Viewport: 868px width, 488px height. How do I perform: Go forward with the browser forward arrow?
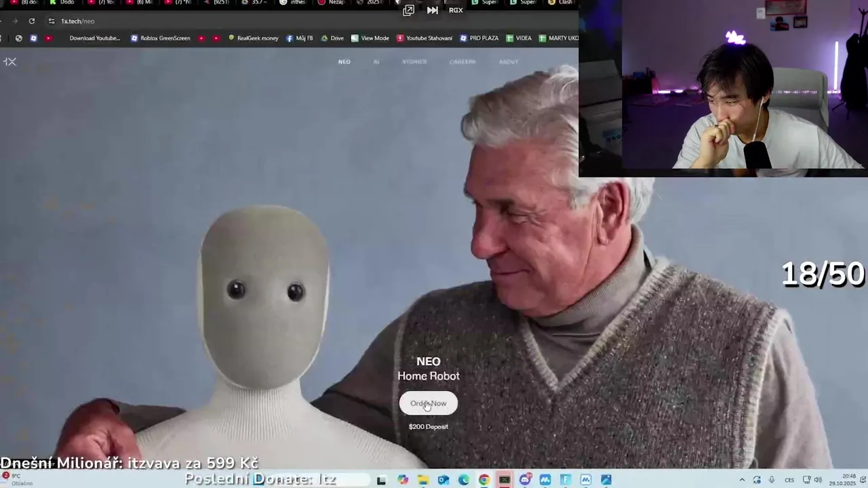(x=15, y=21)
